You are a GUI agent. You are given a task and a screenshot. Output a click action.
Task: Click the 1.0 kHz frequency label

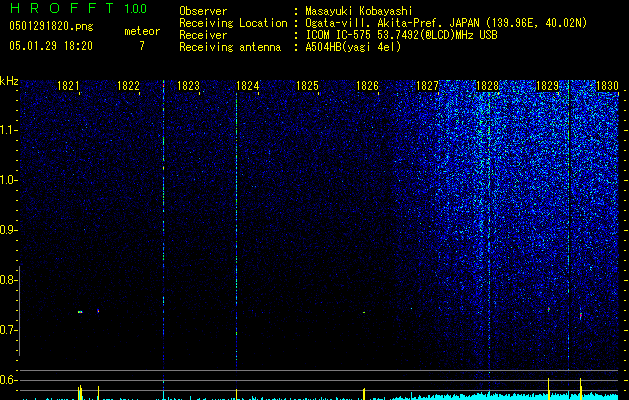pos(8,180)
